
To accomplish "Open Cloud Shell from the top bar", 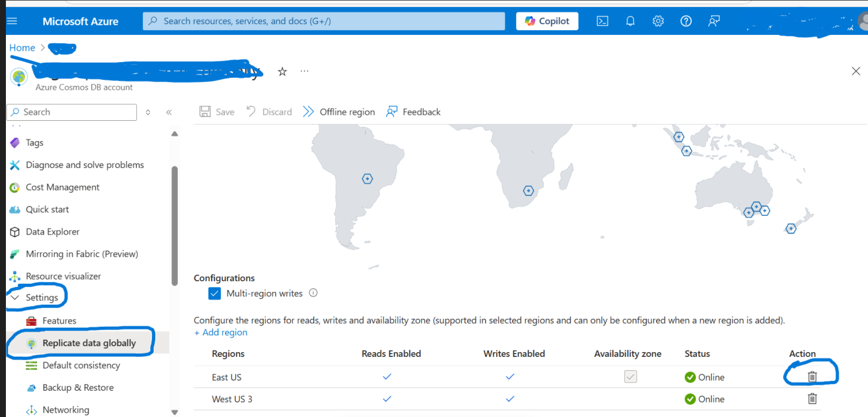I will click(x=603, y=21).
